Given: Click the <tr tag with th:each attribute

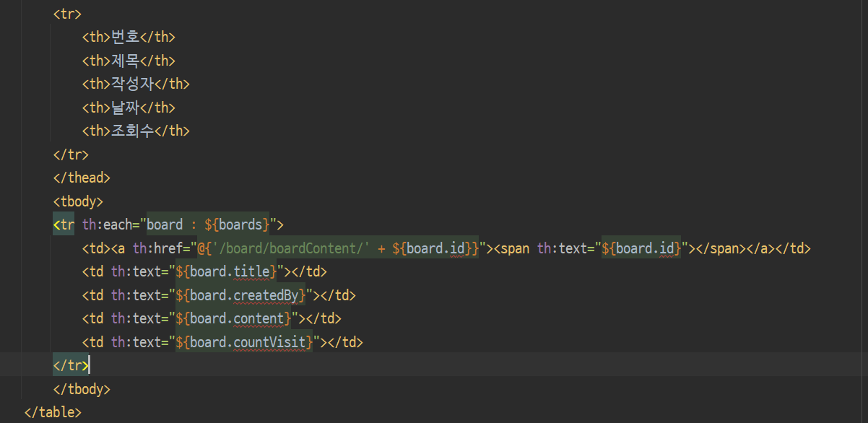Looking at the screenshot, I should click(x=64, y=224).
